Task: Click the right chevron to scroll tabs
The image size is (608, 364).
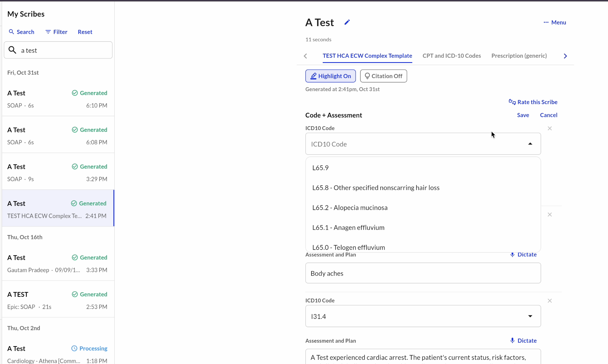Action: 565,56
